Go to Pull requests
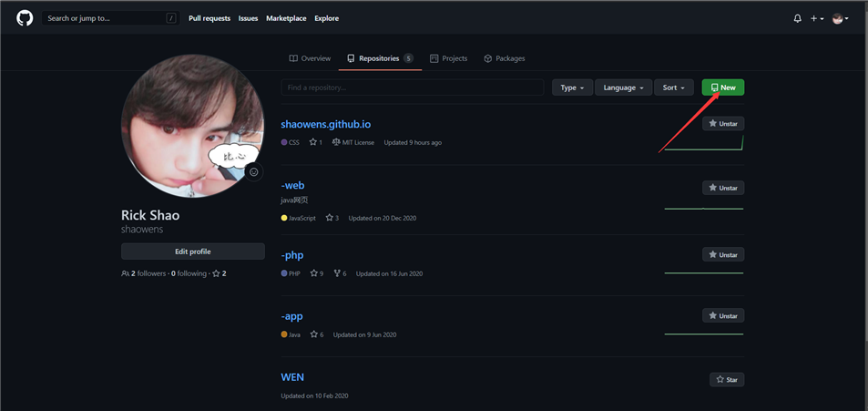 [209, 18]
